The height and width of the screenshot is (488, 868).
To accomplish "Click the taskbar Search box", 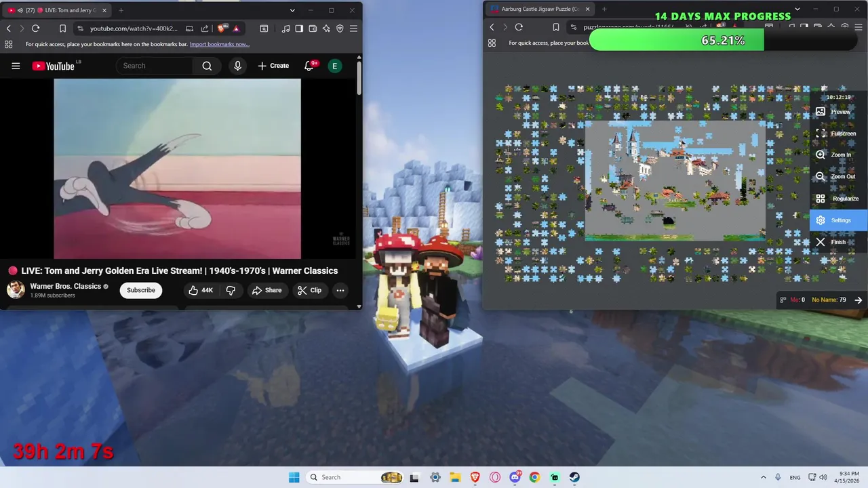I will 355,477.
